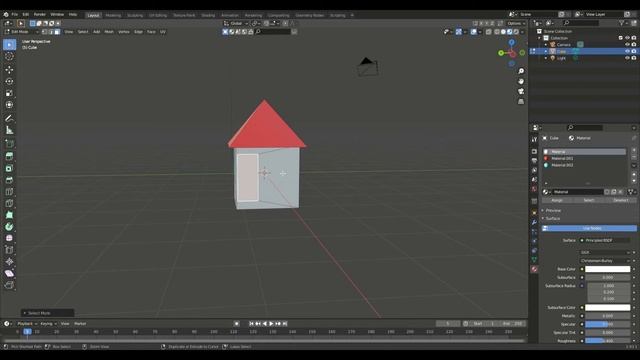Open the UV menu in viewport header
Screen dimensions: 640x360
point(163,31)
